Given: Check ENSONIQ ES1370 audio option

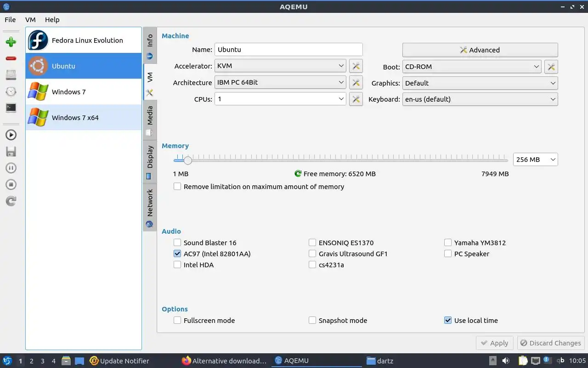Looking at the screenshot, I should pyautogui.click(x=341, y=243).
